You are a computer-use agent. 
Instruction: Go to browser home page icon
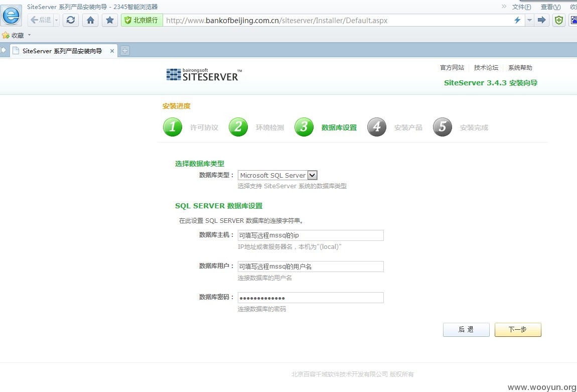click(90, 20)
